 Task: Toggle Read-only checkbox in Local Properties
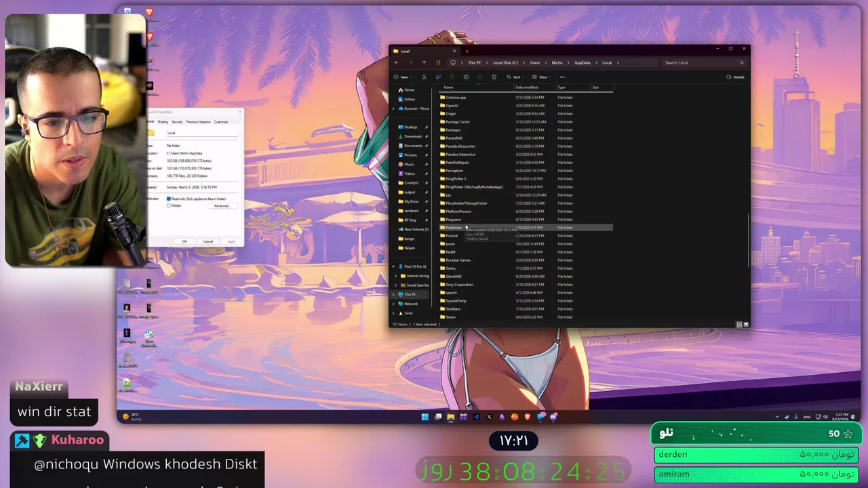coord(169,199)
